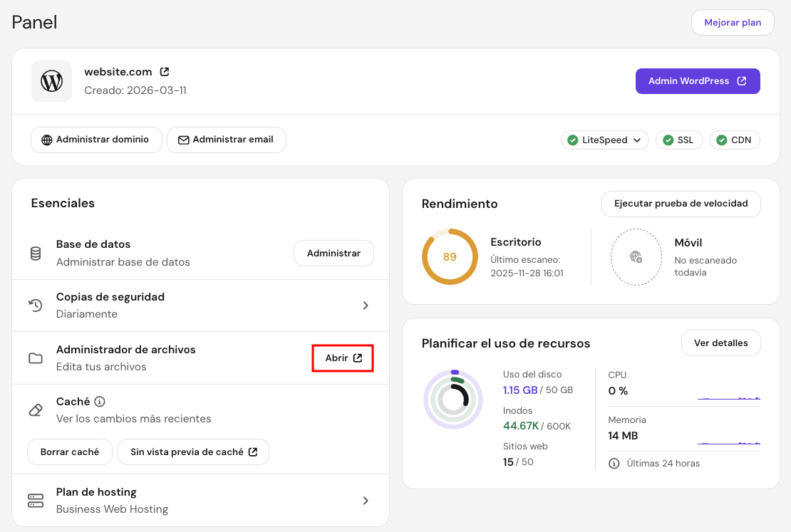Click the 'Esenciales' section heading
This screenshot has width=791, height=532.
(x=63, y=203)
